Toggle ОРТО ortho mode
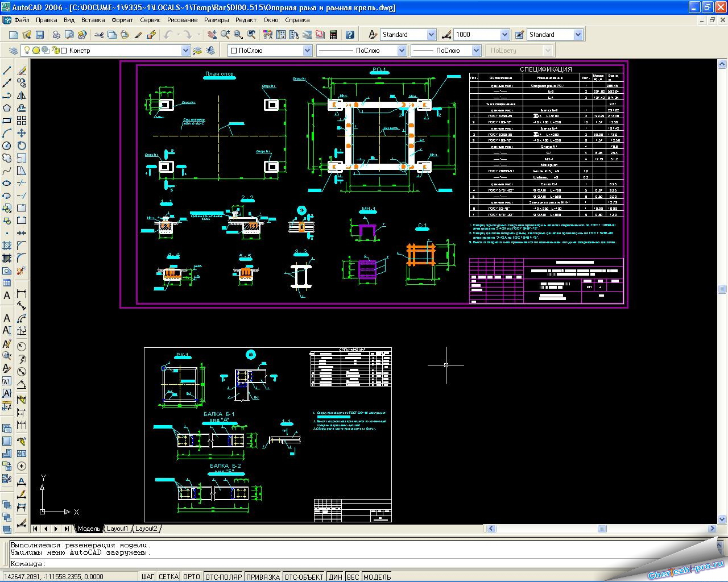This screenshot has width=728, height=582. [192, 576]
